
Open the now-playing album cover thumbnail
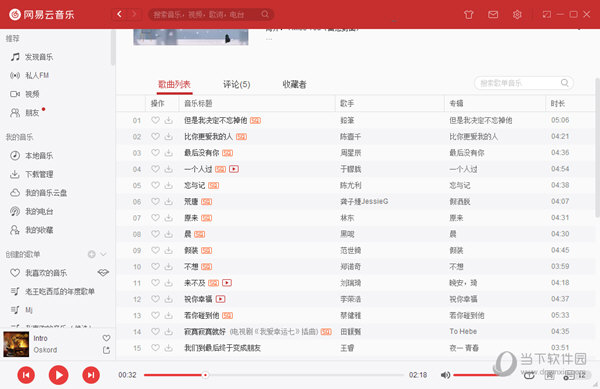coord(16,344)
